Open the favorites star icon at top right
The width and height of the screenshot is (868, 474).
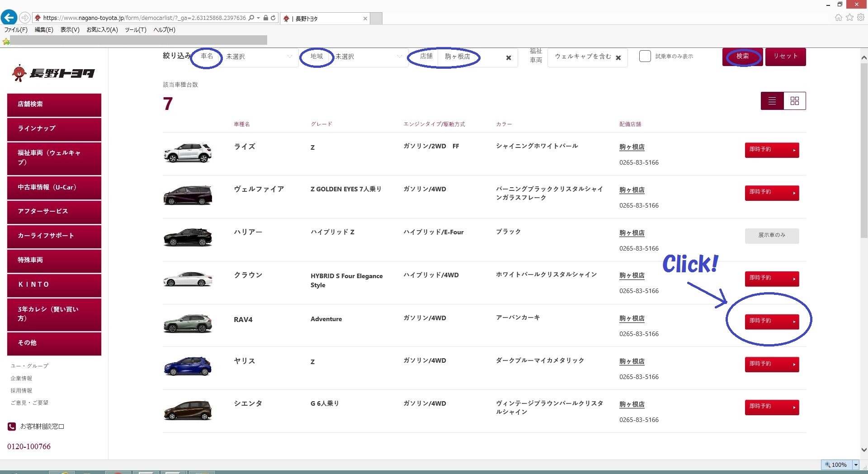(x=849, y=17)
